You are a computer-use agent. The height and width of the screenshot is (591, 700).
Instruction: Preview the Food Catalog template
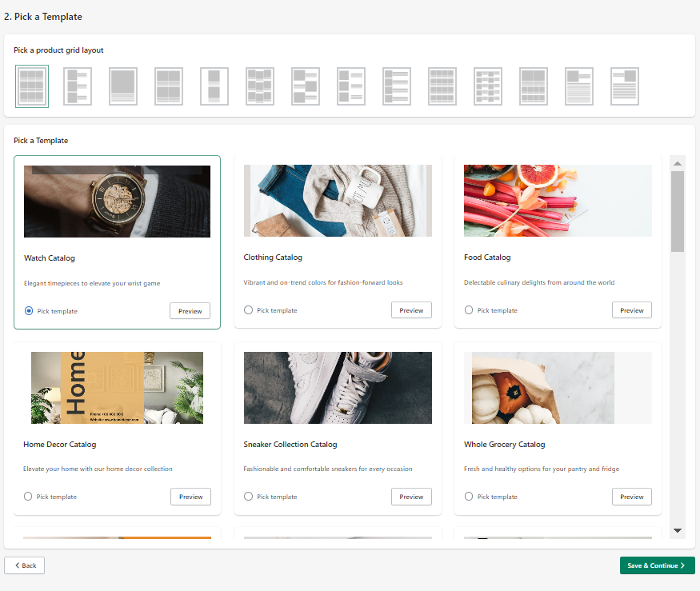click(632, 310)
